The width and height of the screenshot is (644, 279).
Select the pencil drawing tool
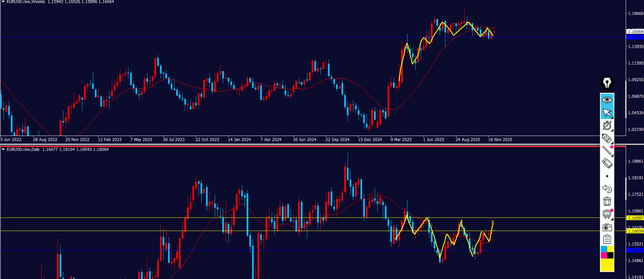pyautogui.click(x=606, y=138)
